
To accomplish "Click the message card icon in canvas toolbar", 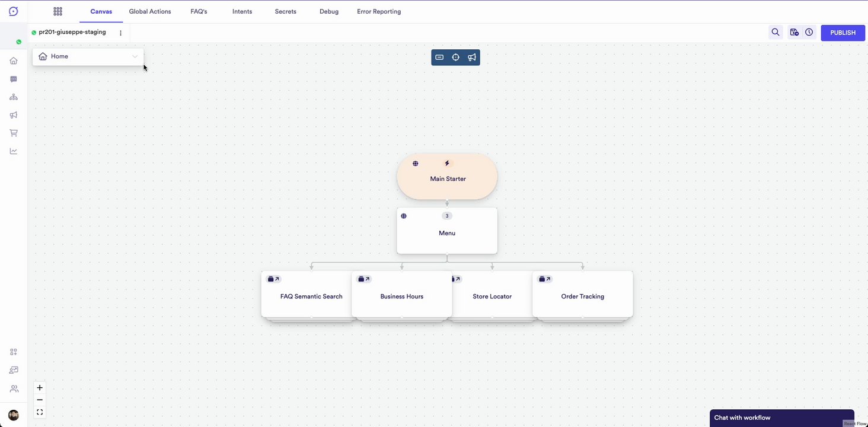I will (x=439, y=58).
